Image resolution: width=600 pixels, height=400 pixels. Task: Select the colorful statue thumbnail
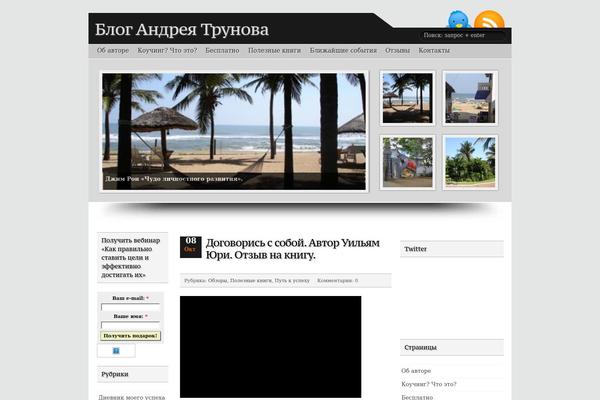point(408,162)
